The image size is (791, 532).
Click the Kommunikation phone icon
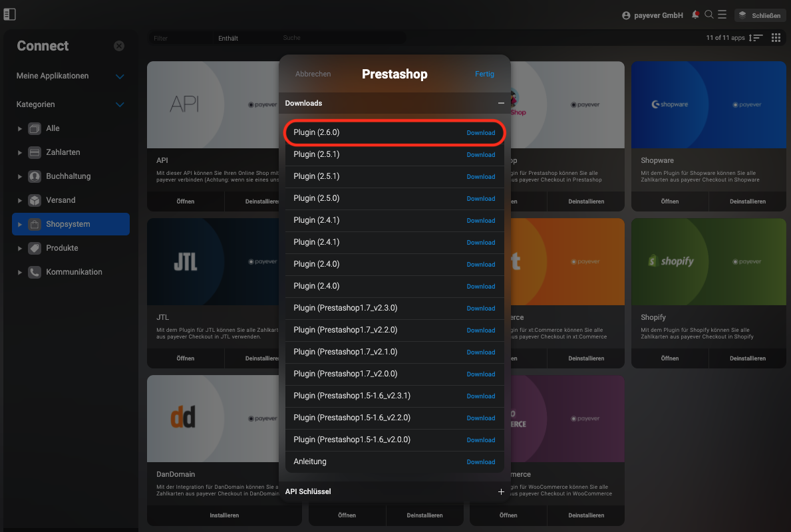pos(35,272)
